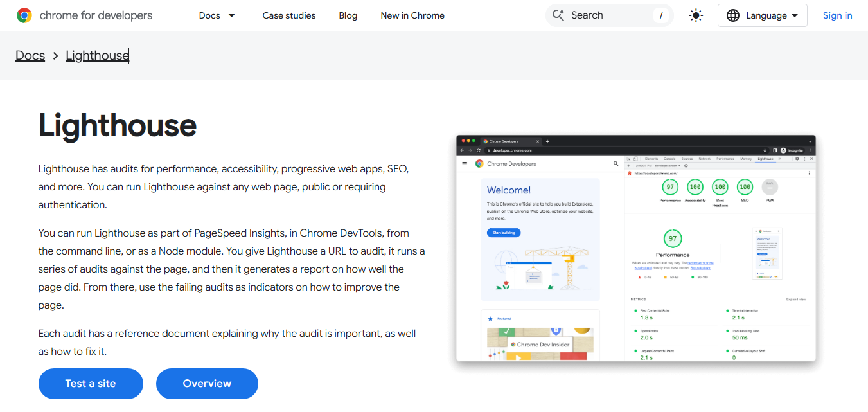The image size is (868, 412).
Task: Open the chrome for developers home link
Action: (85, 15)
